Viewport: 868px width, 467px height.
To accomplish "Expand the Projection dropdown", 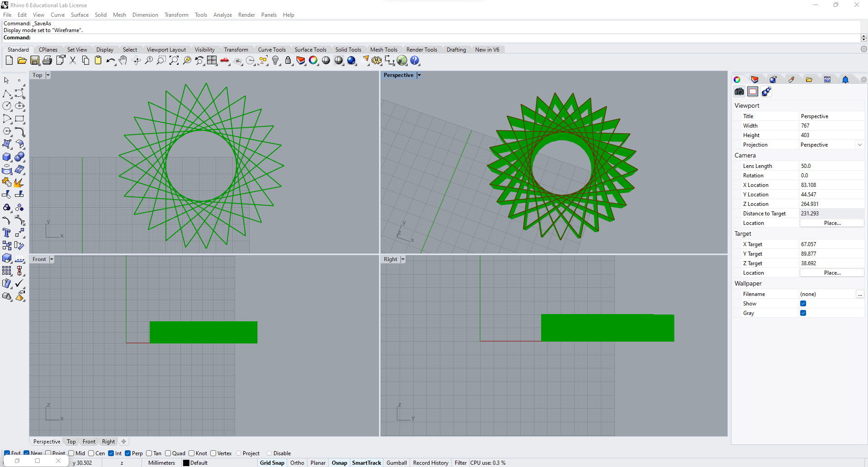I will [860, 145].
